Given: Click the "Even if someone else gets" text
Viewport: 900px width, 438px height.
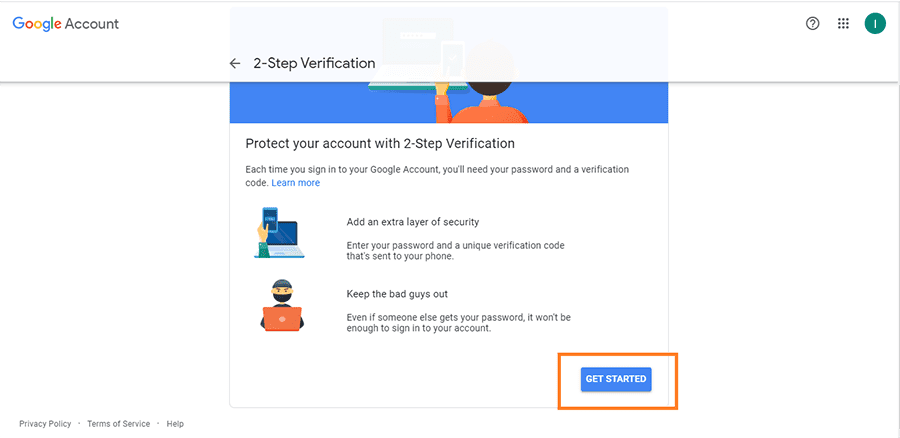Looking at the screenshot, I should 459,323.
